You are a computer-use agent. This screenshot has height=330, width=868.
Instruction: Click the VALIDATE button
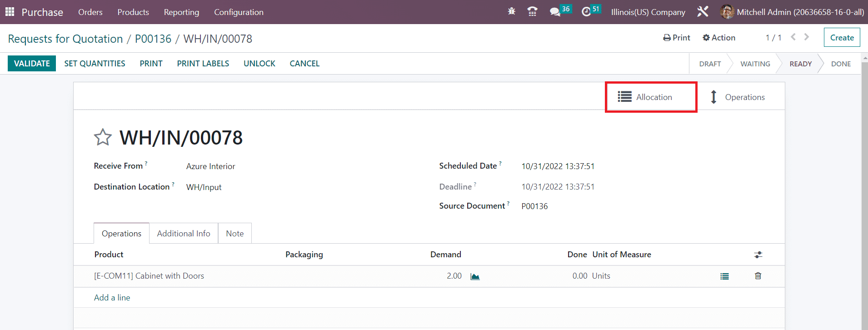click(x=32, y=64)
